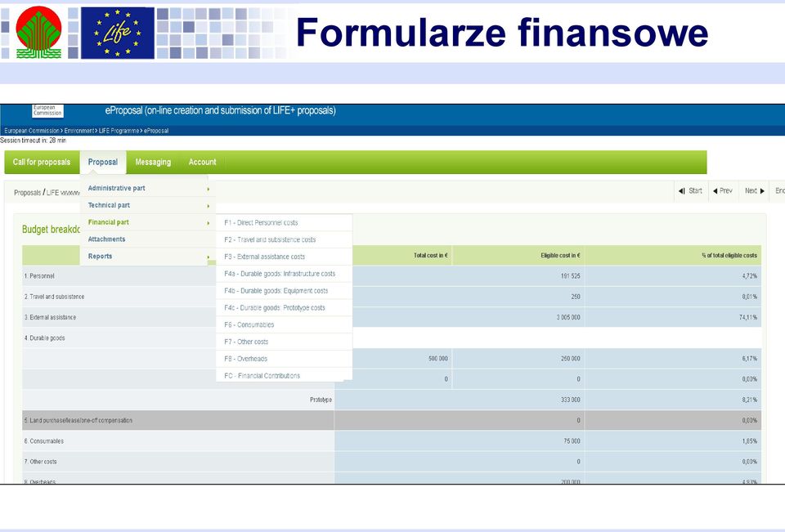Click the Budget breakdown section heading

click(x=51, y=229)
